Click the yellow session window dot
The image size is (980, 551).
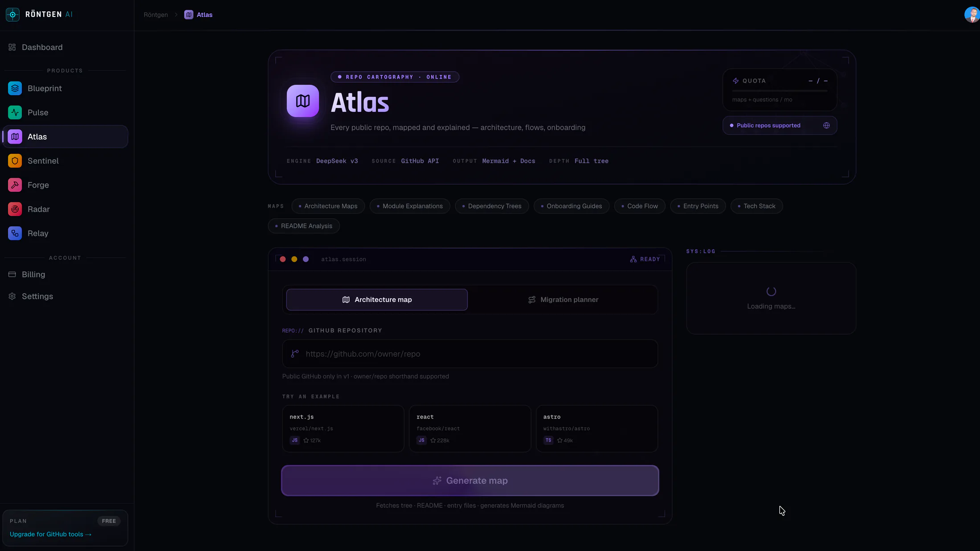[x=294, y=259]
